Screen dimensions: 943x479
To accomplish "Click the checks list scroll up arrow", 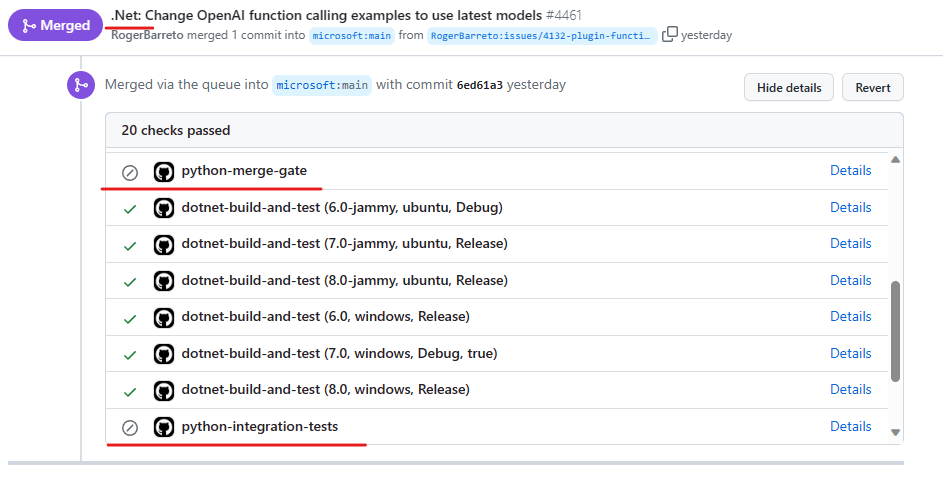I will click(895, 159).
